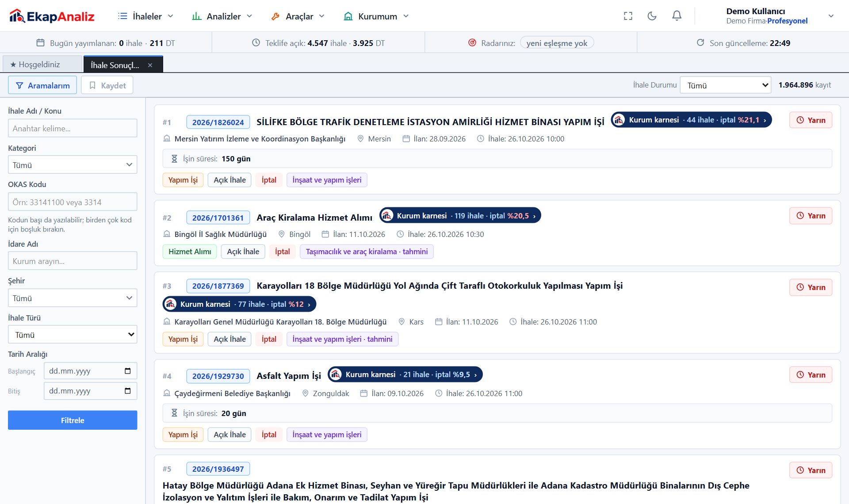Open Kurum karnesi 77 ihale badge

point(239,304)
